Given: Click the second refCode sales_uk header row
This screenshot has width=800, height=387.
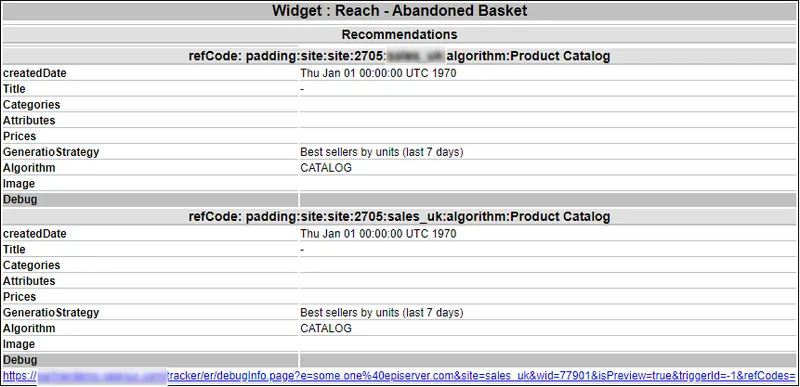Looking at the screenshot, I should (399, 217).
